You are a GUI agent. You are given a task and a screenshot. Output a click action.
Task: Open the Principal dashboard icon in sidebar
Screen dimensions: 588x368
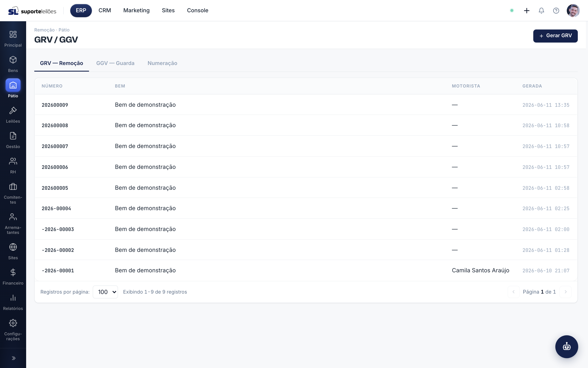click(13, 34)
